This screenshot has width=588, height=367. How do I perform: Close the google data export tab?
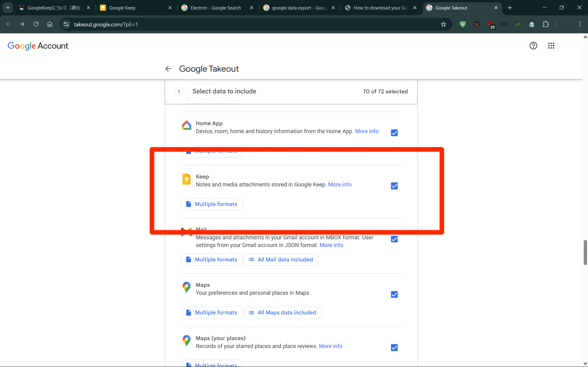point(333,8)
